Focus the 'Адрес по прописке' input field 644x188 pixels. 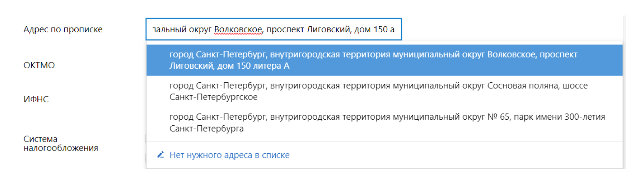pos(274,30)
